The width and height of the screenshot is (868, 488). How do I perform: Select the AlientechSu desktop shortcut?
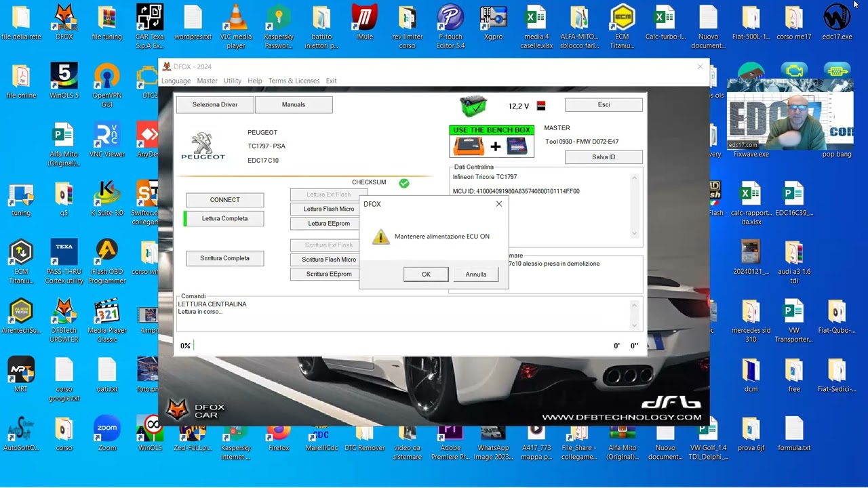[x=21, y=317]
